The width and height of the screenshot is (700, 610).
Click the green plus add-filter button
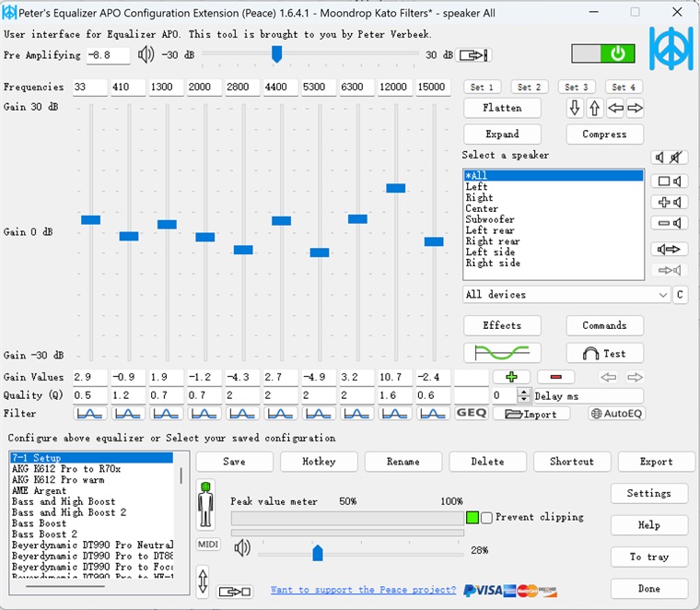click(510, 377)
